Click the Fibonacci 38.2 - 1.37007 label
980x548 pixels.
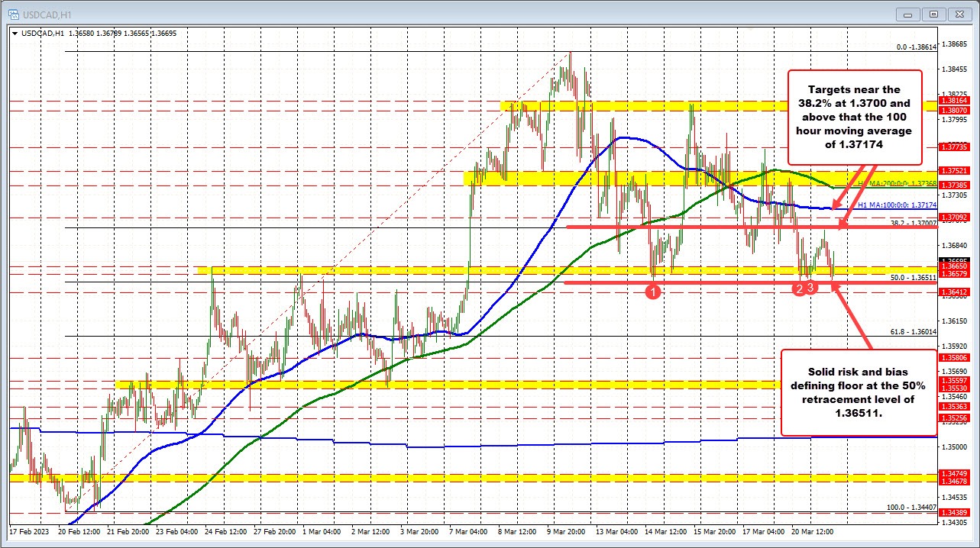click(914, 223)
